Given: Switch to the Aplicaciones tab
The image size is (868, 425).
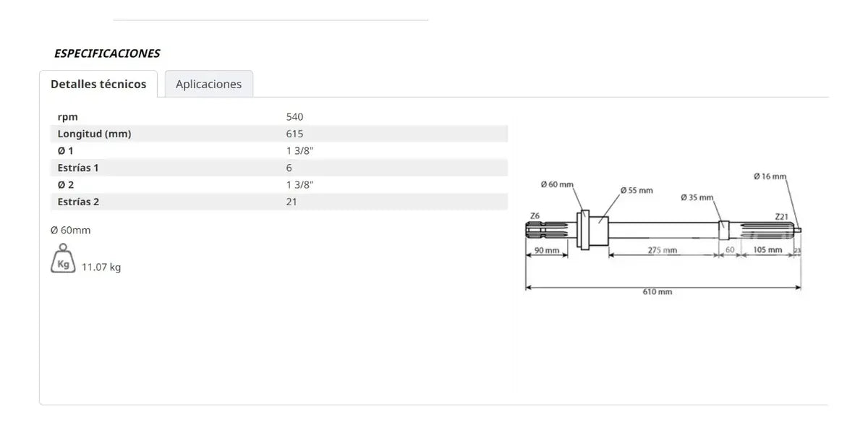Looking at the screenshot, I should (209, 84).
